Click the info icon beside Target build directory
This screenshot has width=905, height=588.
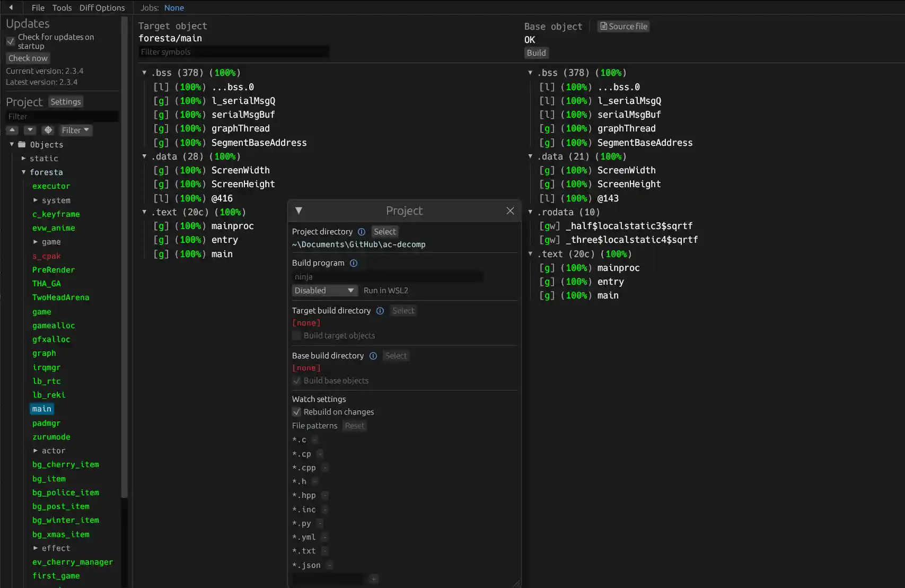(380, 311)
